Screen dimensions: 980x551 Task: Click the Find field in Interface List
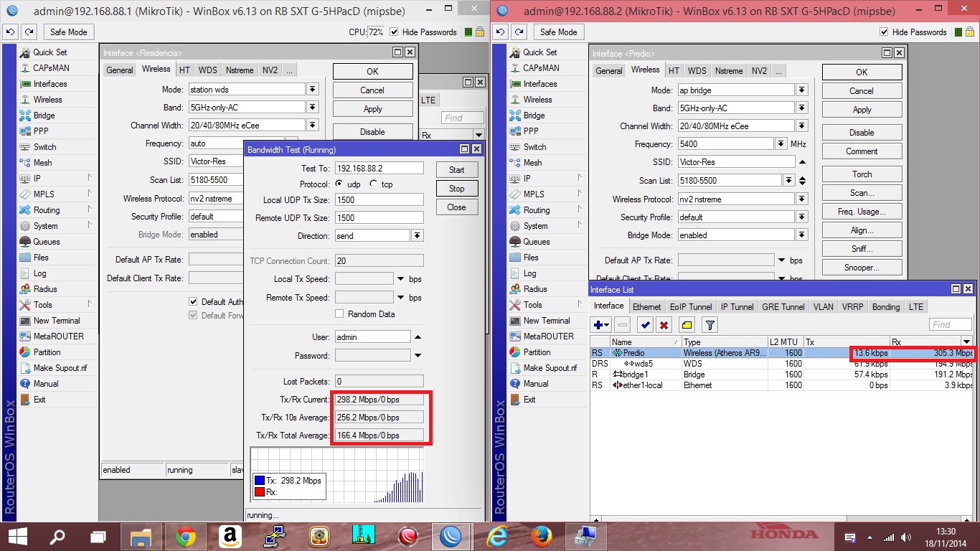pos(951,325)
